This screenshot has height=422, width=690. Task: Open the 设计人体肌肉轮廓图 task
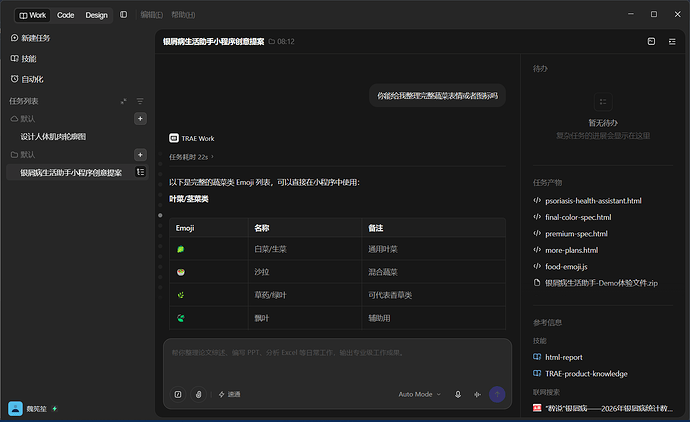53,136
